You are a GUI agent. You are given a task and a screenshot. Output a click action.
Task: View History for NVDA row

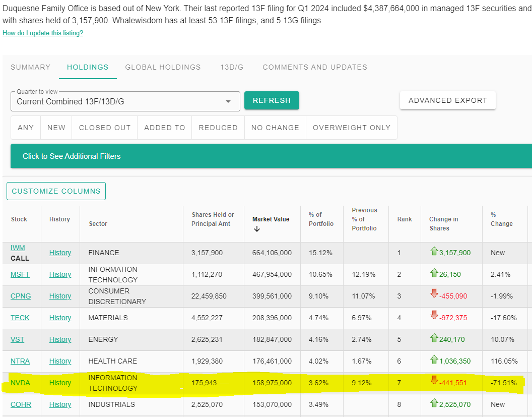(x=60, y=383)
